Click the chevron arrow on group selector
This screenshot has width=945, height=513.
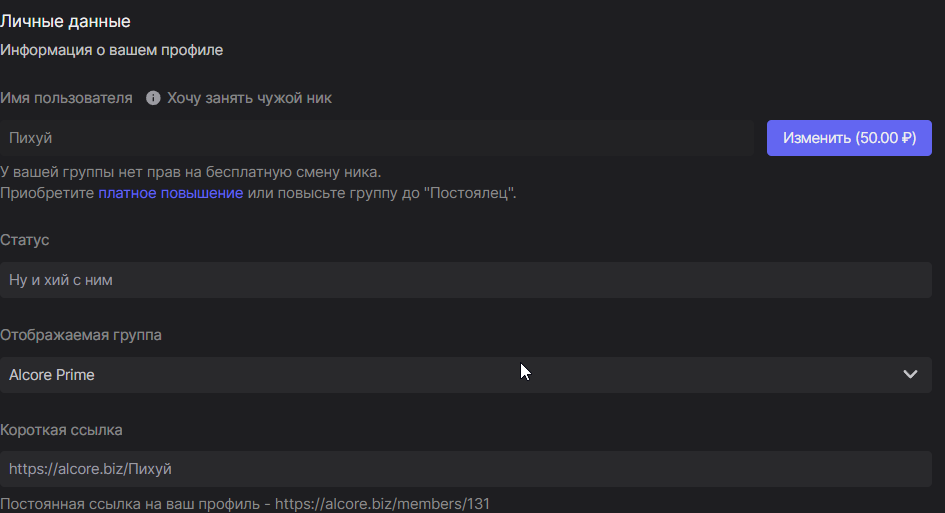click(910, 375)
